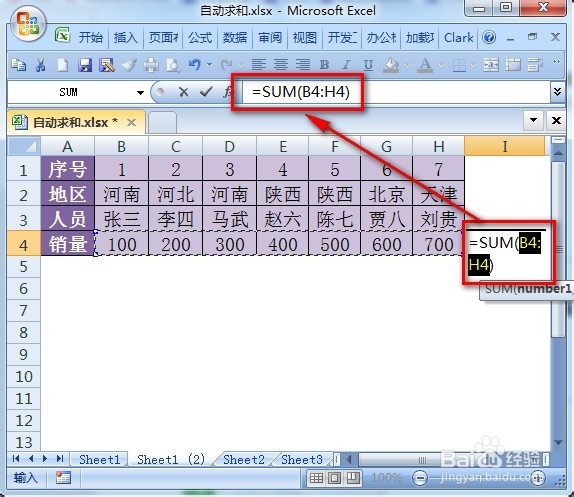Switch to Sheet2 worksheet tab

[244, 460]
